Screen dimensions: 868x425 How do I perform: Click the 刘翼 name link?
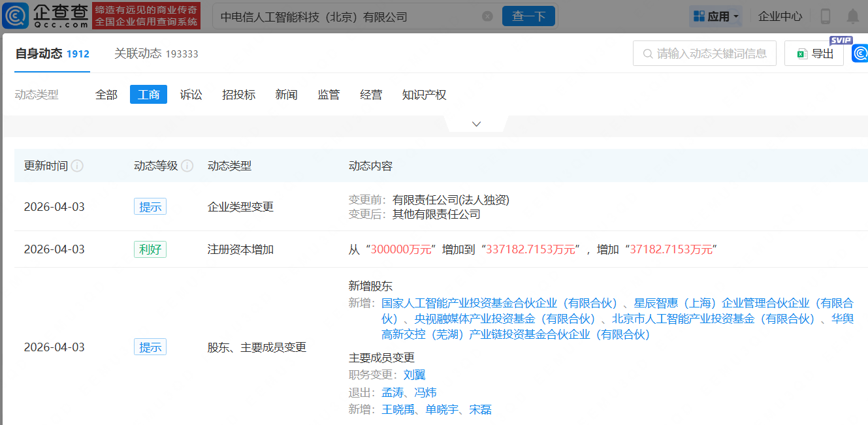coord(416,375)
